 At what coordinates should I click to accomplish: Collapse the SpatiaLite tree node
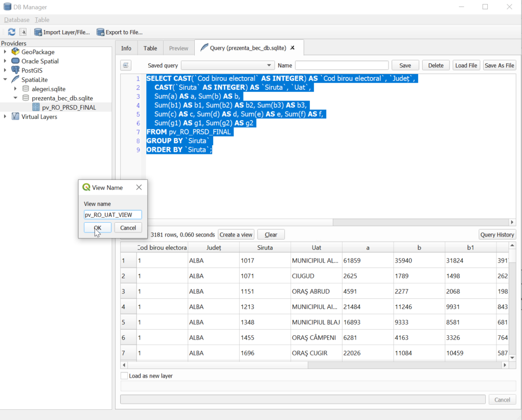tap(5, 80)
